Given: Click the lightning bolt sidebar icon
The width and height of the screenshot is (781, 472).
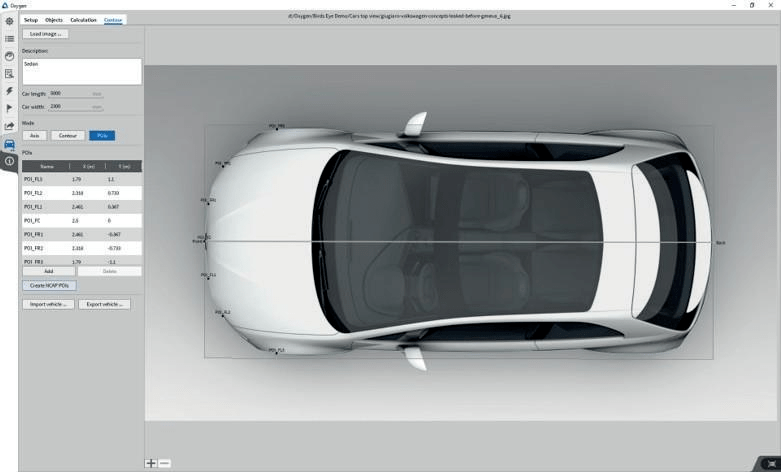Looking at the screenshot, I should tap(9, 91).
